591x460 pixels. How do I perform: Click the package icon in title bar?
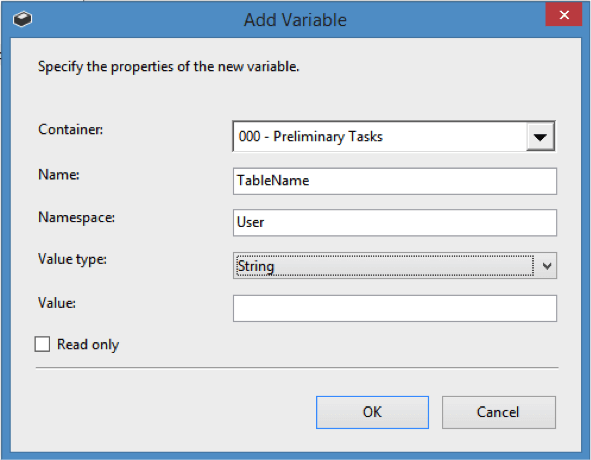[x=23, y=19]
